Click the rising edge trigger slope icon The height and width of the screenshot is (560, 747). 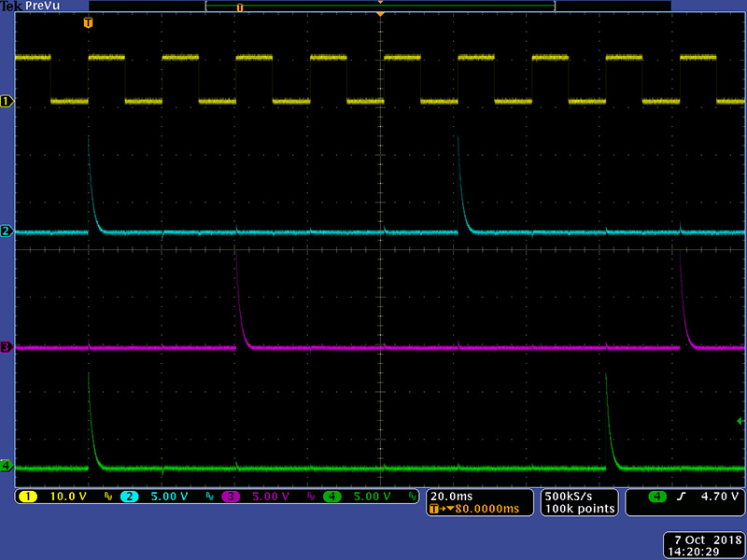click(682, 497)
